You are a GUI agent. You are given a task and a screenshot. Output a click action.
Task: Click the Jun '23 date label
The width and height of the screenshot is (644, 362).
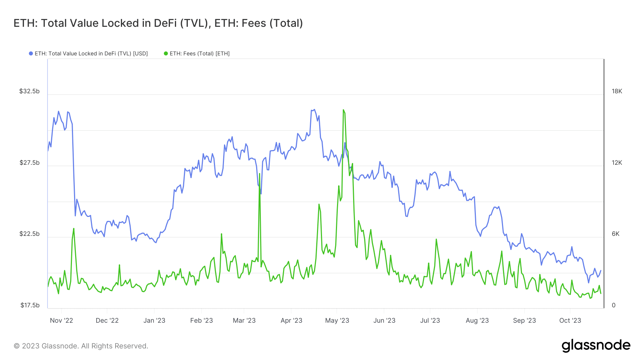(384, 321)
